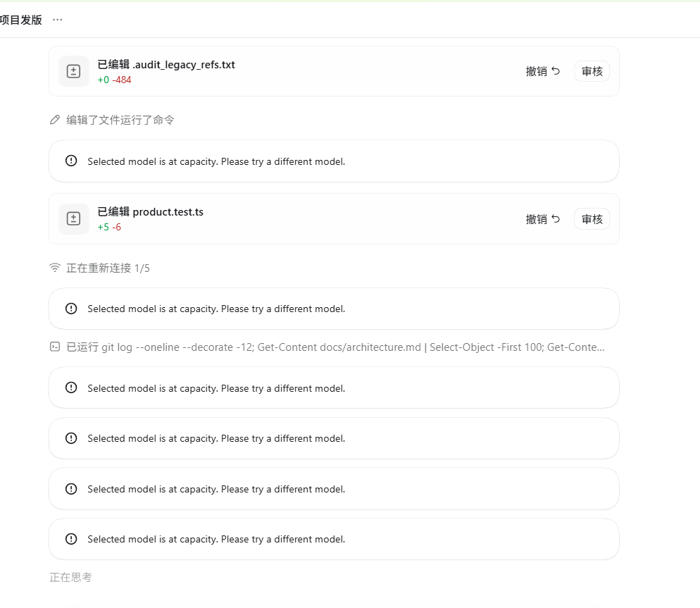Image resolution: width=700 pixels, height=608 pixels.
Task: Click the wifi reconnecting icon
Action: coord(55,268)
